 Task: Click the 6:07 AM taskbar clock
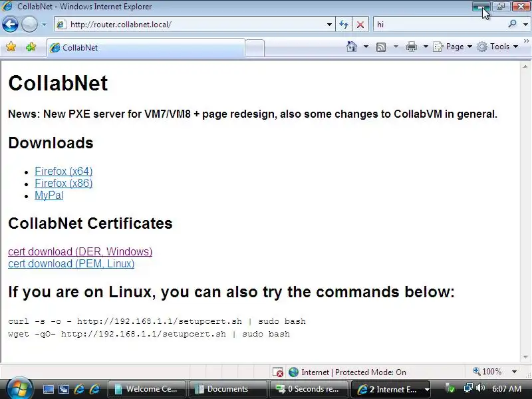507,389
